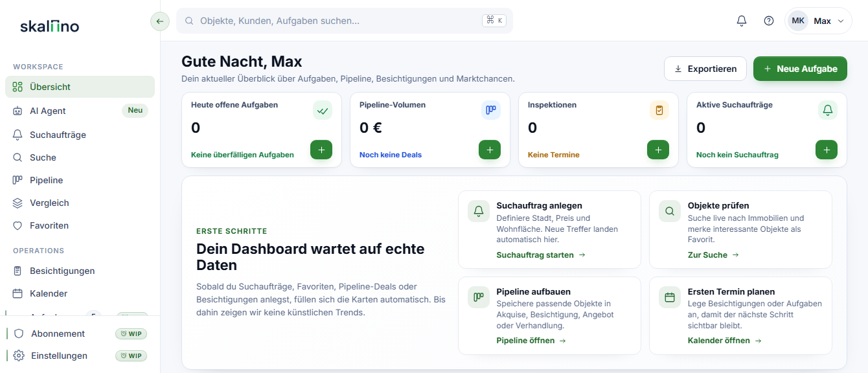Click the clipboard icon on Inspektionen card
The height and width of the screenshot is (373, 868).
[659, 110]
